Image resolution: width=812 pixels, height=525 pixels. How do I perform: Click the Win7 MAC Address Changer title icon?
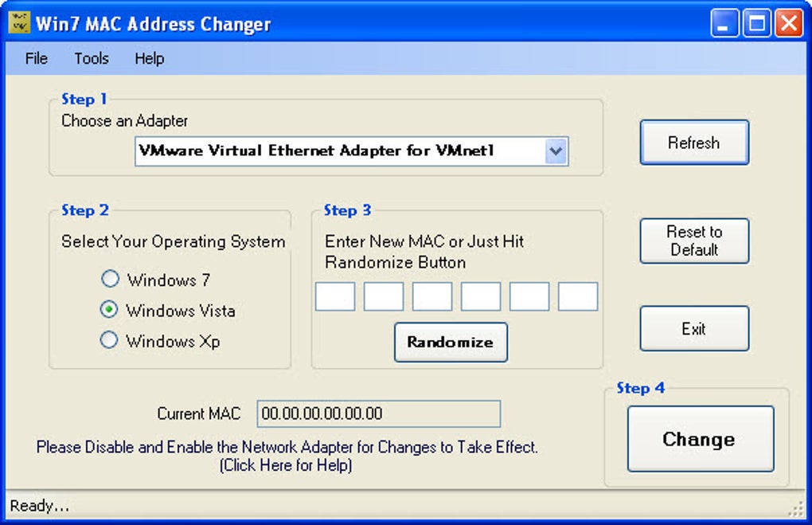[x=20, y=23]
